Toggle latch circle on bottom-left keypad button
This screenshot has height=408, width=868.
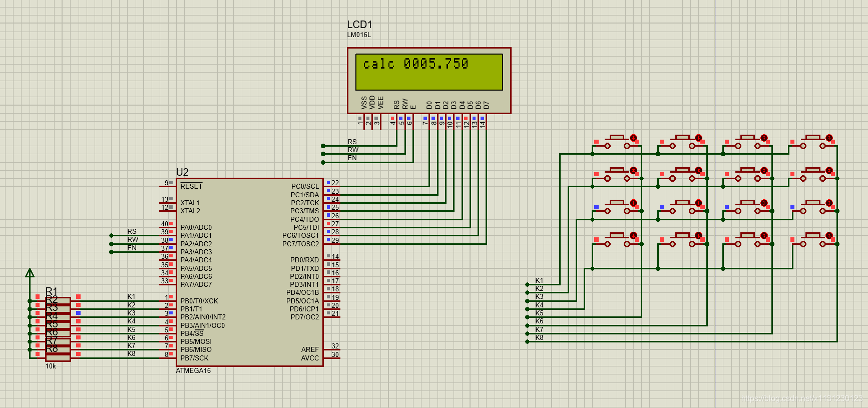point(633,235)
